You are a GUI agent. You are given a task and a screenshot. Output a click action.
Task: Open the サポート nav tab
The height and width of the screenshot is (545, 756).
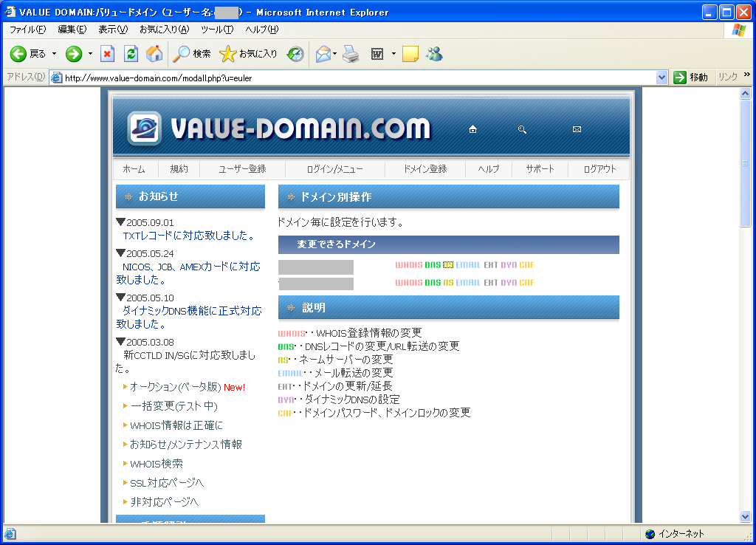pyautogui.click(x=540, y=169)
